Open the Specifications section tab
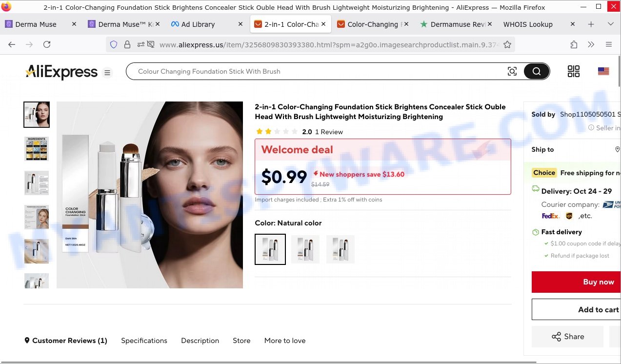The image size is (621, 364). pos(144,341)
